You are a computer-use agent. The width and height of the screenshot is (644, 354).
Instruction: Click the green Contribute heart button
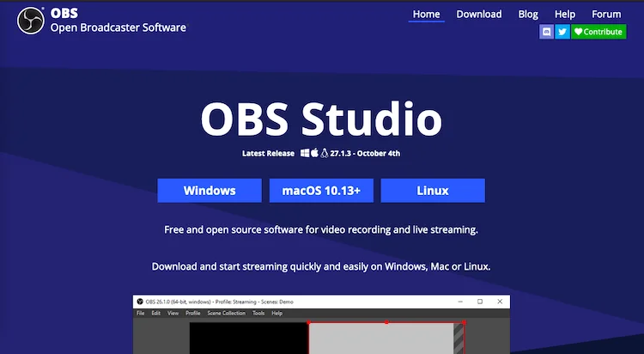[598, 32]
